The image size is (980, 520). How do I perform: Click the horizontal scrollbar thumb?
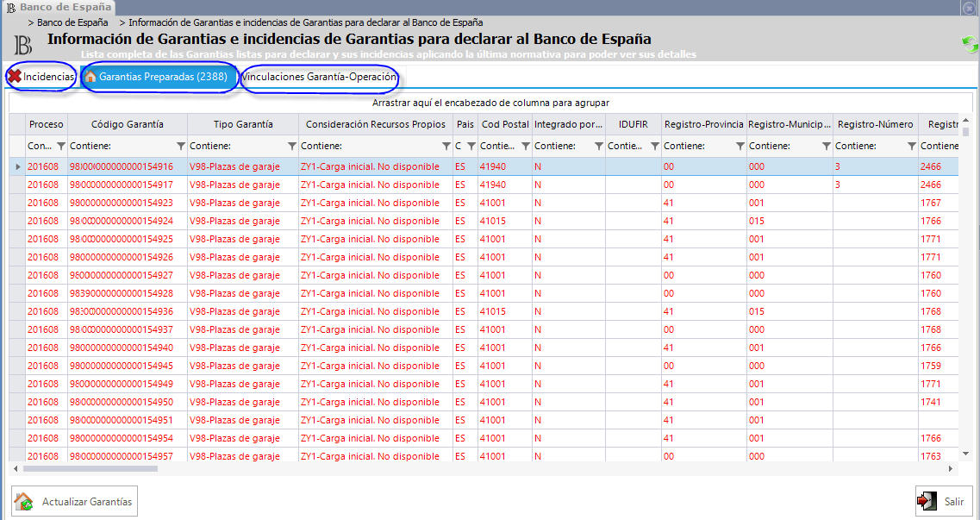click(x=90, y=468)
